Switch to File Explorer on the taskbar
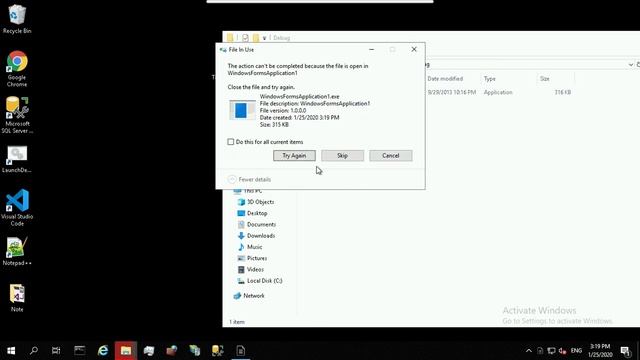This screenshot has height=360, width=640. pyautogui.click(x=126, y=351)
